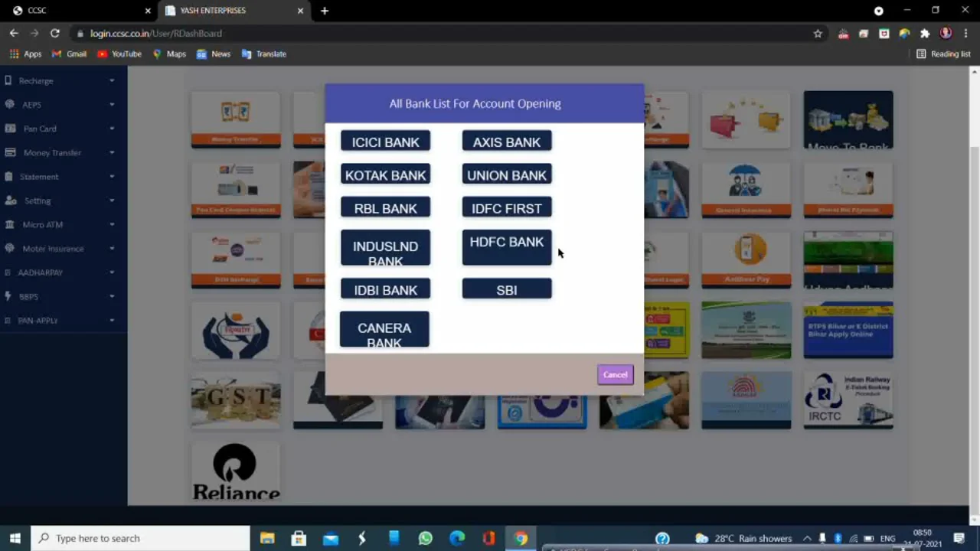Open the Maps bookmark
This screenshot has height=551, width=980.
(169, 54)
